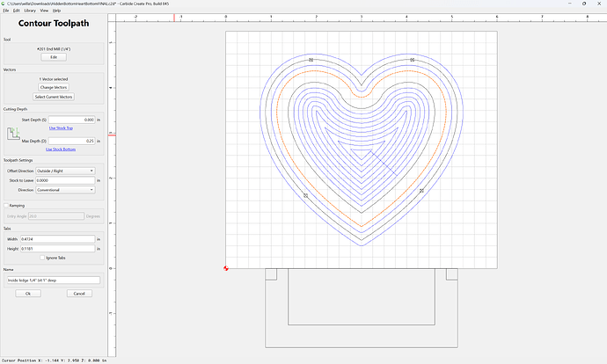Click the Edit tool button
Viewport: 607px width, 364px height.
pos(54,57)
